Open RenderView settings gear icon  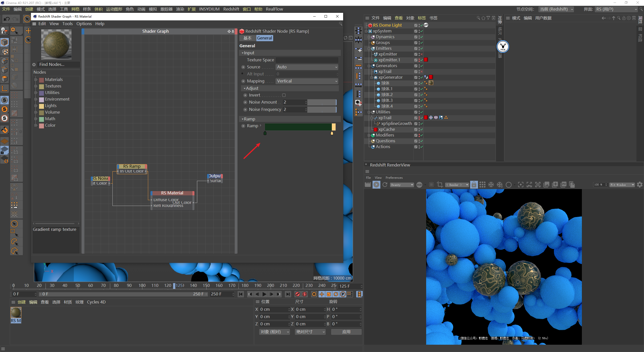640,185
